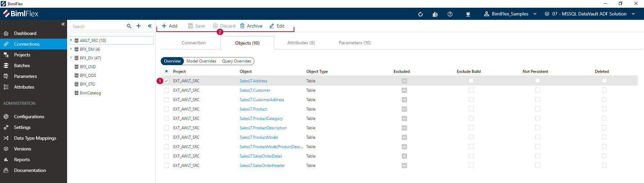This screenshot has width=644, height=183.
Task: Select the Model Overrides view option
Action: click(201, 61)
